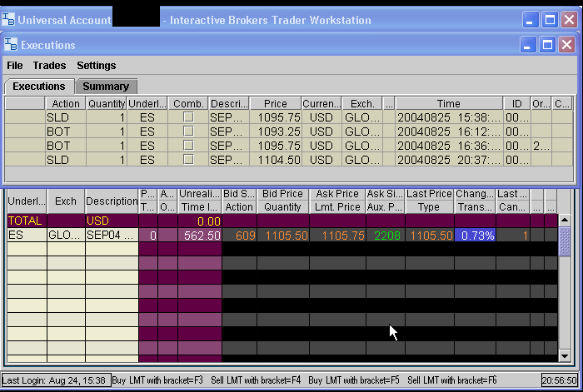Select price 1104.50 in executions

coord(276,160)
